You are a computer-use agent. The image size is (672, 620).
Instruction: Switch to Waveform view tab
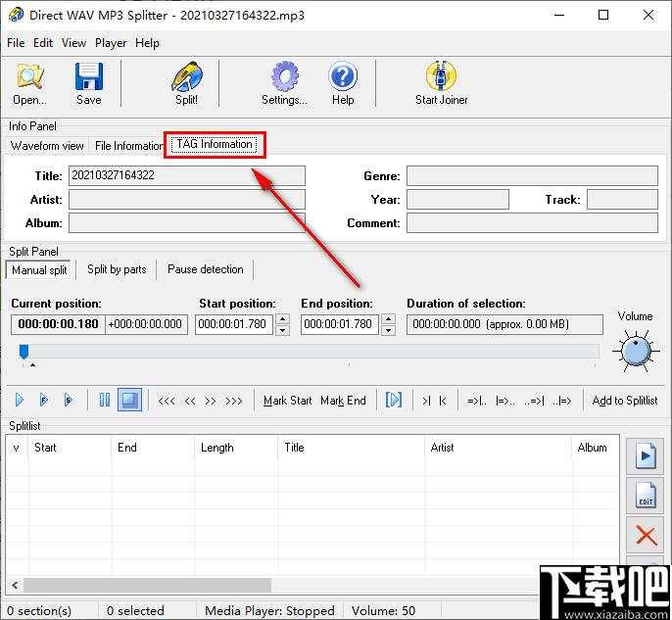[47, 146]
